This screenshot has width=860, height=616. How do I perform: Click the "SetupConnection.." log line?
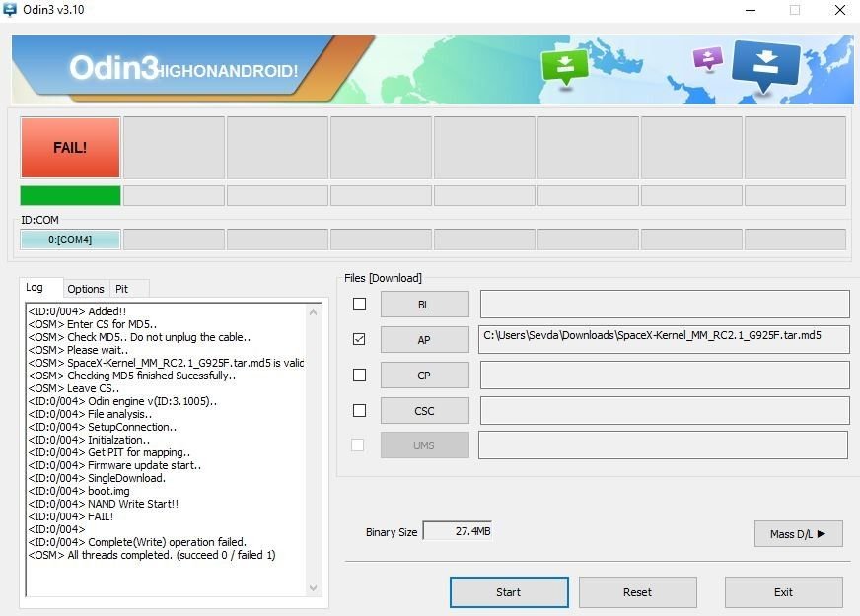point(102,427)
